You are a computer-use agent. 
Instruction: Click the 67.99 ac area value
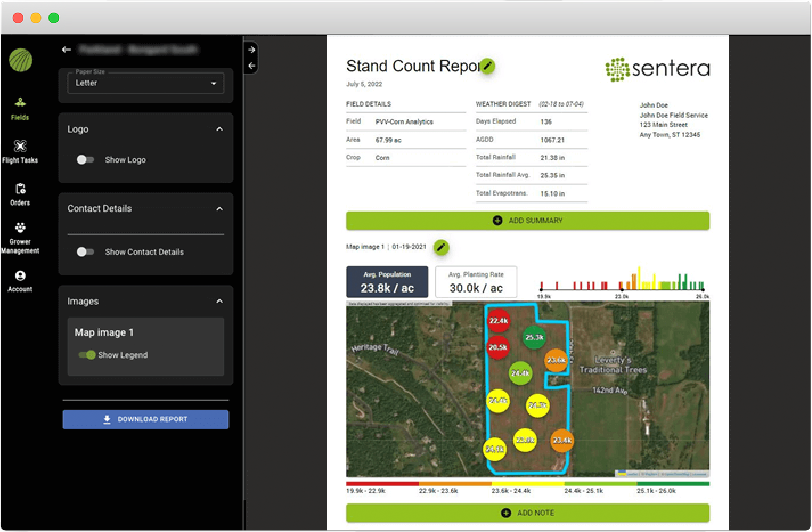tap(388, 140)
